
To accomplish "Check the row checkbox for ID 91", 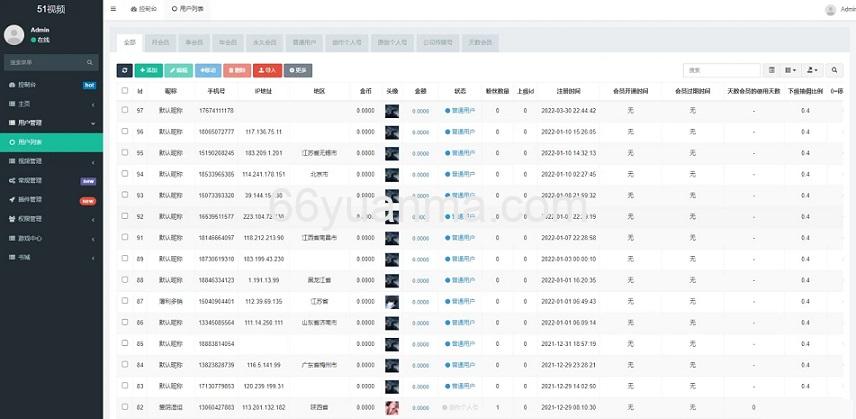I will click(x=124, y=237).
